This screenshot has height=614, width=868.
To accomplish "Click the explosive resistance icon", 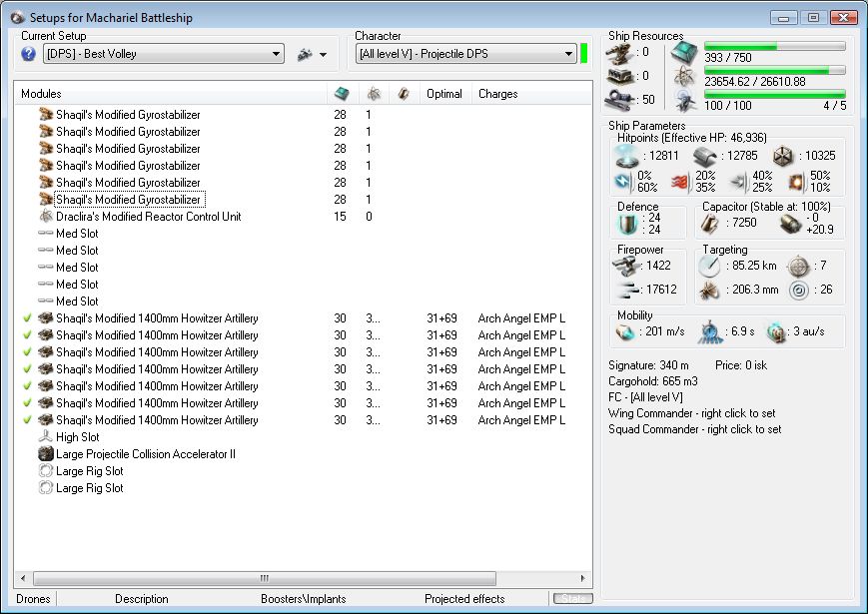I will pos(797,182).
